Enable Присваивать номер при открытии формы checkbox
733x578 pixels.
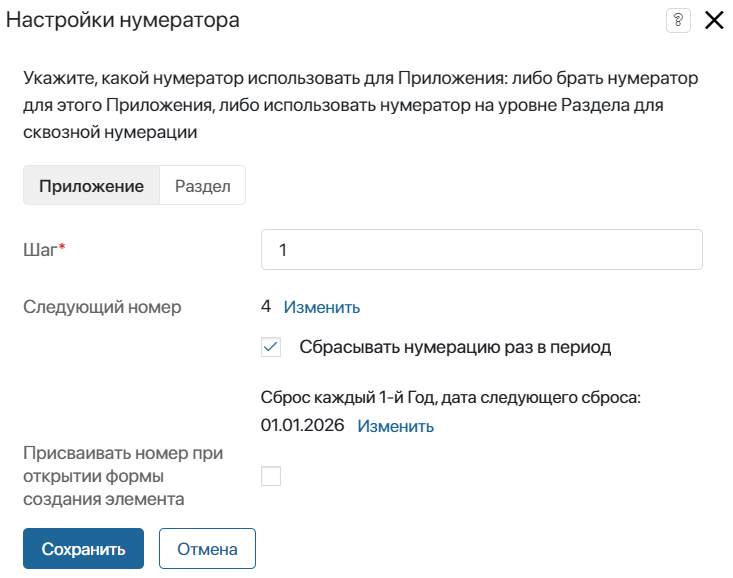point(271,476)
